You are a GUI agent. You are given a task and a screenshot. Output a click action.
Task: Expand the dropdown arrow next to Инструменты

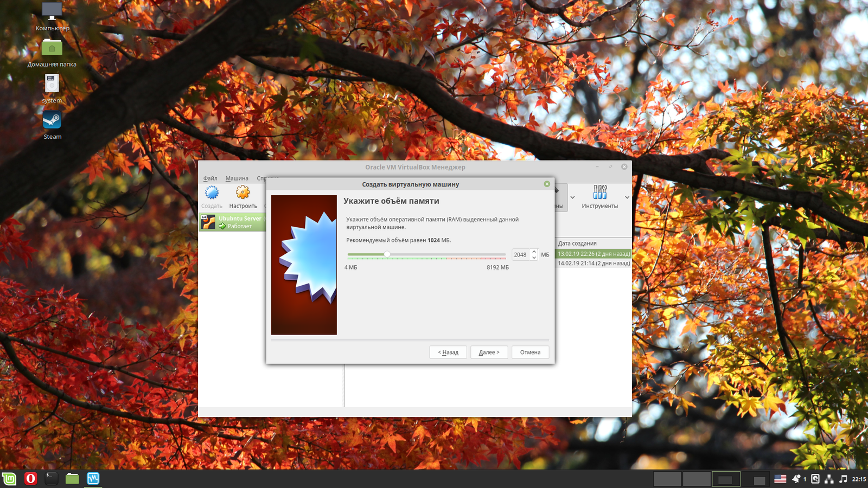click(627, 197)
